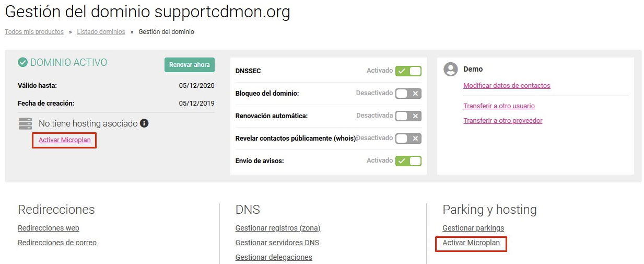Go to Listado dominios breadcrumb
644x264 pixels.
tap(101, 32)
